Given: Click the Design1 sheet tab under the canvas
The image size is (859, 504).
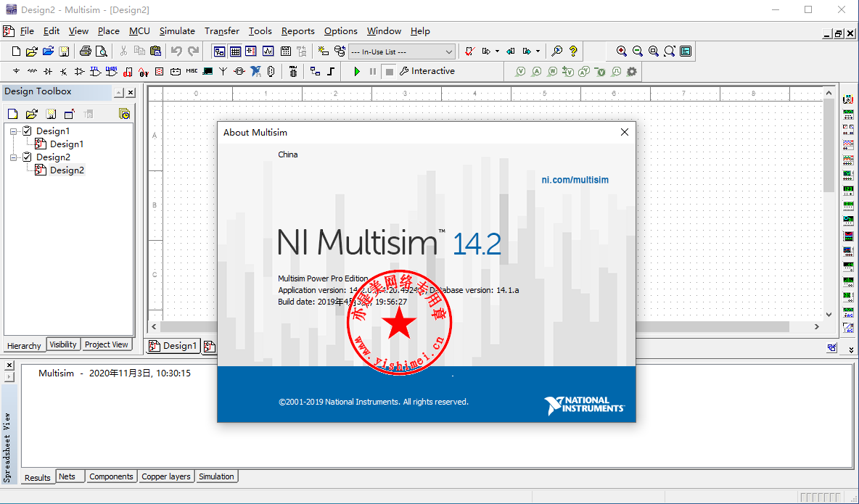Looking at the screenshot, I should 173,346.
